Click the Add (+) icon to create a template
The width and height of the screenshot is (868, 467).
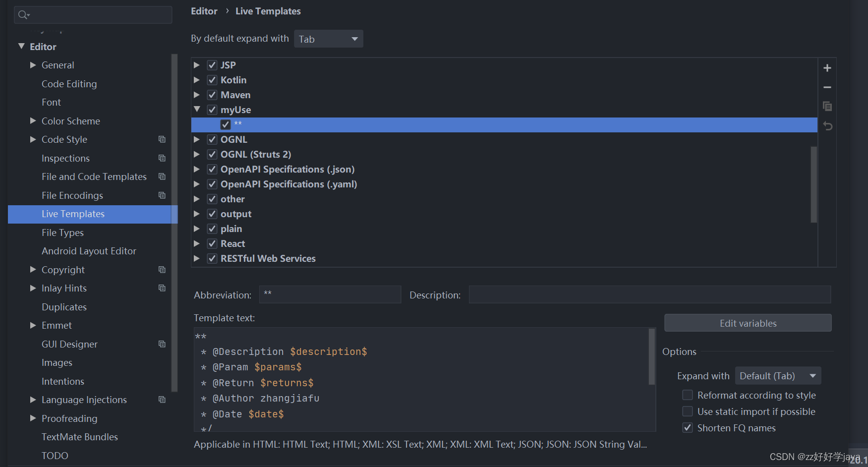click(x=827, y=68)
